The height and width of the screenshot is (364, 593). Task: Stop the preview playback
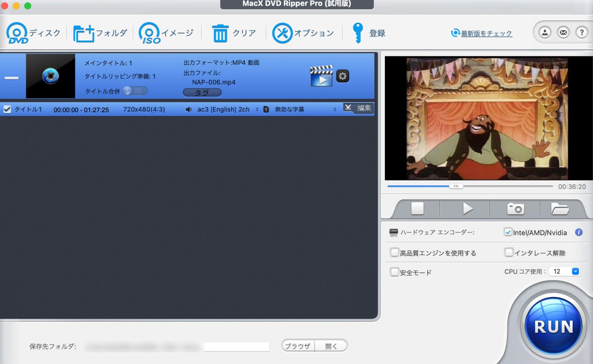[x=417, y=208]
